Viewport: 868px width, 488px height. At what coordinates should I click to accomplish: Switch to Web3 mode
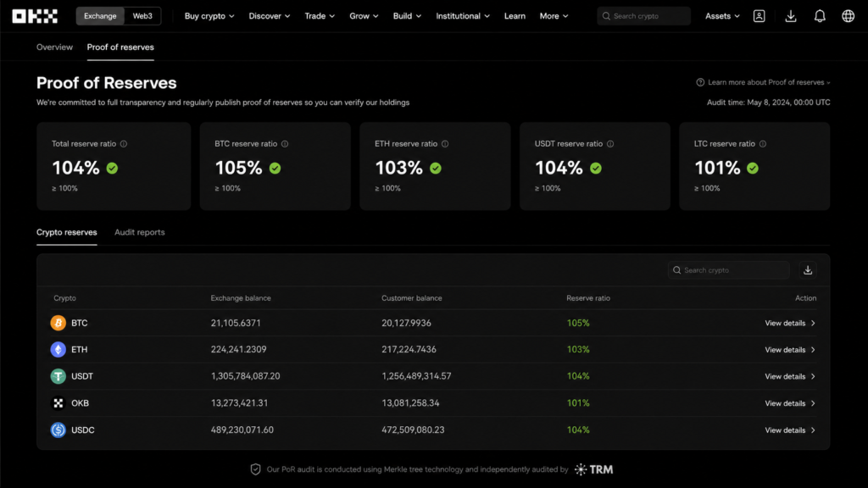click(x=142, y=16)
